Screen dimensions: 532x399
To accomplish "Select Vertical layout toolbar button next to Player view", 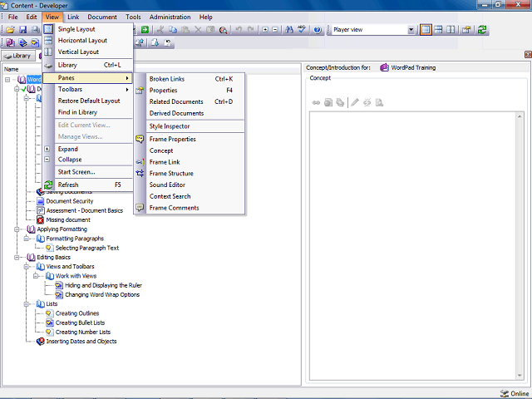I will pos(451,30).
